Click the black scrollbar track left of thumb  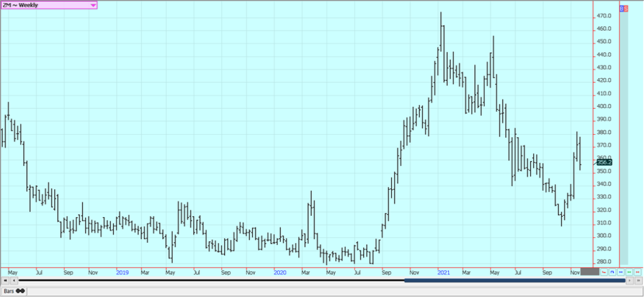211,281
